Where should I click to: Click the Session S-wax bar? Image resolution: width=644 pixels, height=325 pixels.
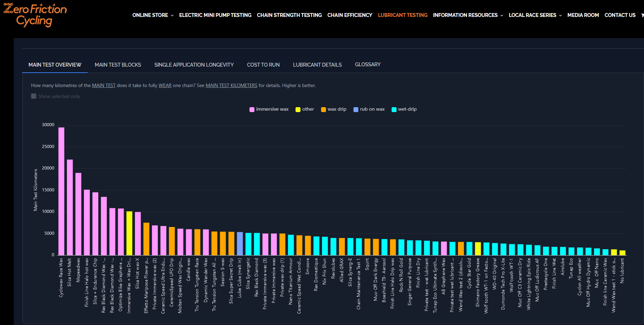[x=223, y=244]
